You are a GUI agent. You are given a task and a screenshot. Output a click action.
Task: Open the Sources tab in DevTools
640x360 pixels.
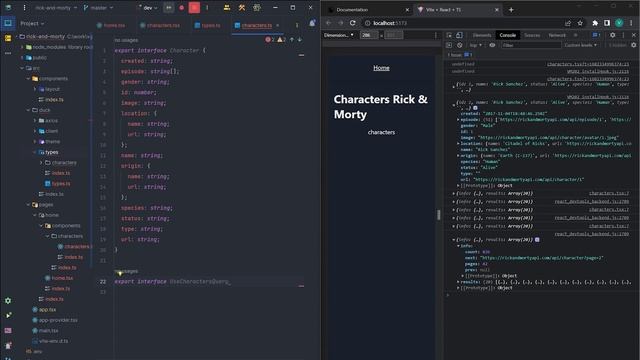point(532,35)
